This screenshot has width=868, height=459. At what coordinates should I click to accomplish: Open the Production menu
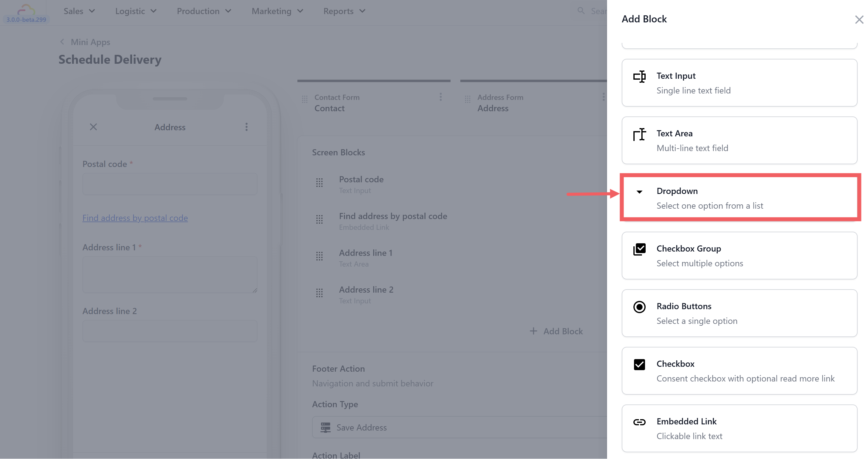(204, 11)
